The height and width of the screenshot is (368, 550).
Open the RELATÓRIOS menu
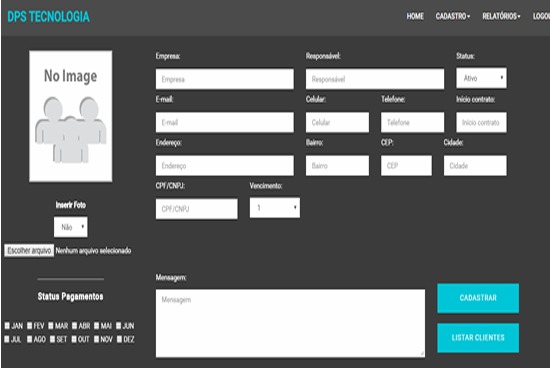[x=501, y=16]
